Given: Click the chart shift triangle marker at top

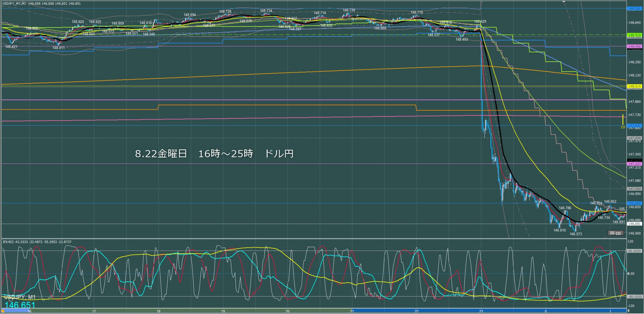Looking at the screenshot, I should click(564, 2).
